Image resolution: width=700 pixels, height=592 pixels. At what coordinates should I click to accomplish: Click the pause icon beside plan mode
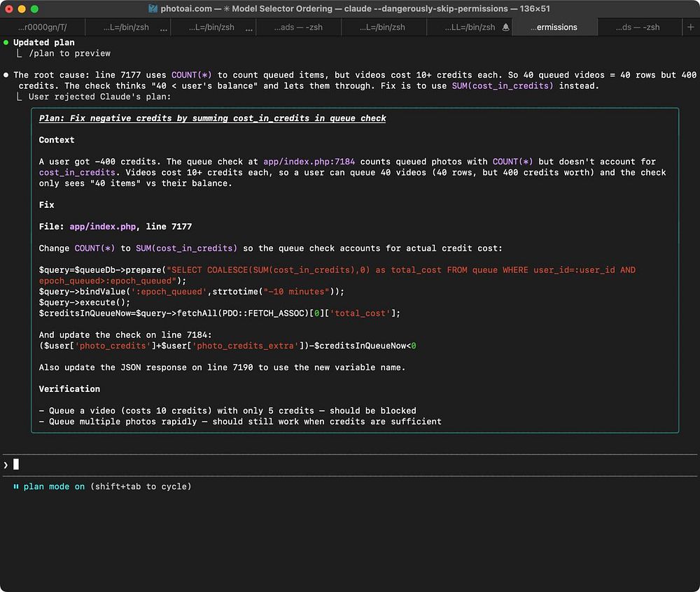tap(16, 487)
